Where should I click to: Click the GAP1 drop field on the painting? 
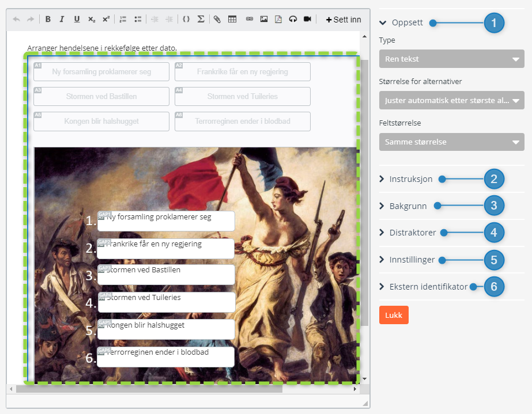(x=166, y=221)
